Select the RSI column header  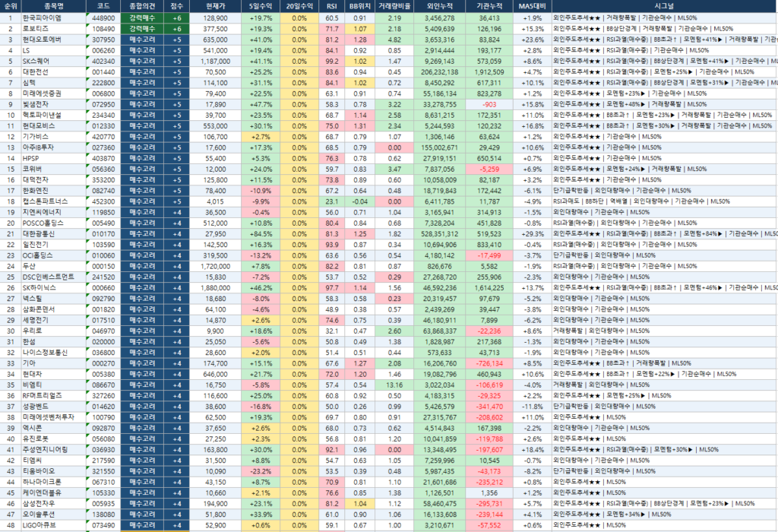[331, 6]
